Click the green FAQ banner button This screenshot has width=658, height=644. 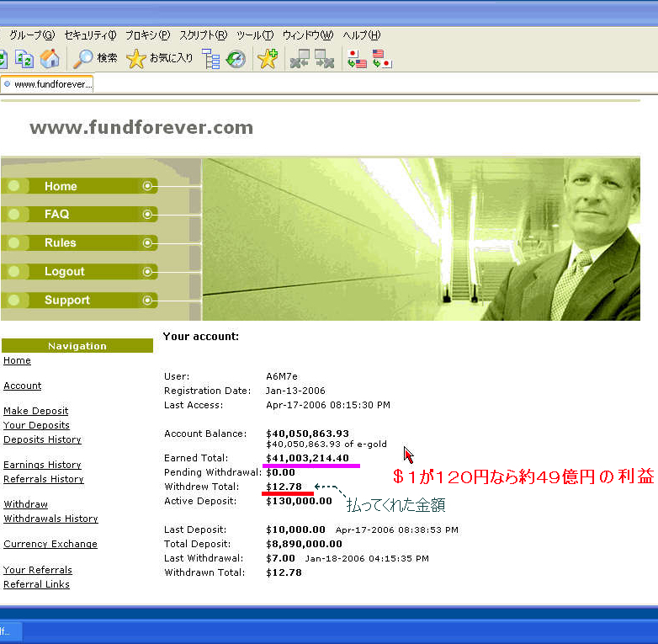point(80,214)
